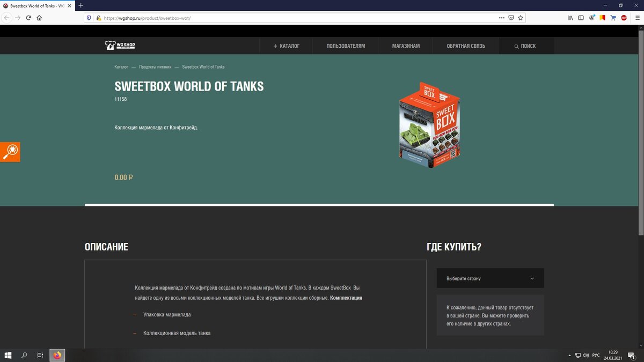Expand the Выберите страну dropdown

(490, 278)
